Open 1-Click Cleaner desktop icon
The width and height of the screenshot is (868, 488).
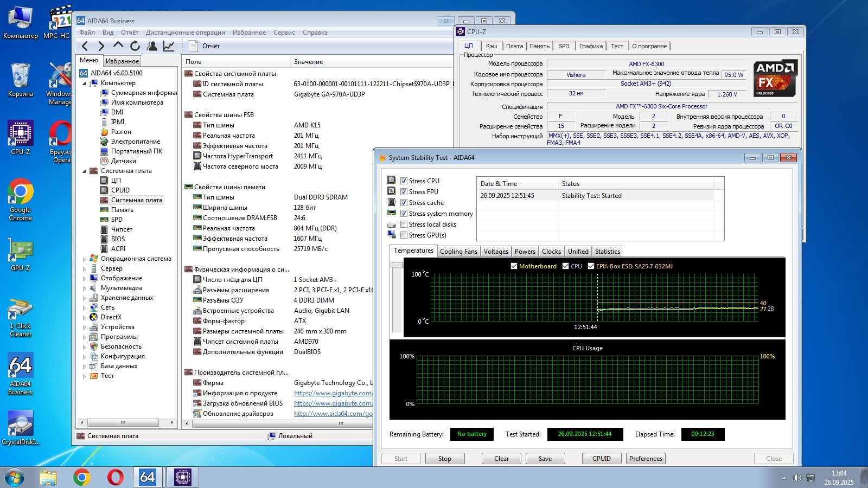click(x=21, y=317)
